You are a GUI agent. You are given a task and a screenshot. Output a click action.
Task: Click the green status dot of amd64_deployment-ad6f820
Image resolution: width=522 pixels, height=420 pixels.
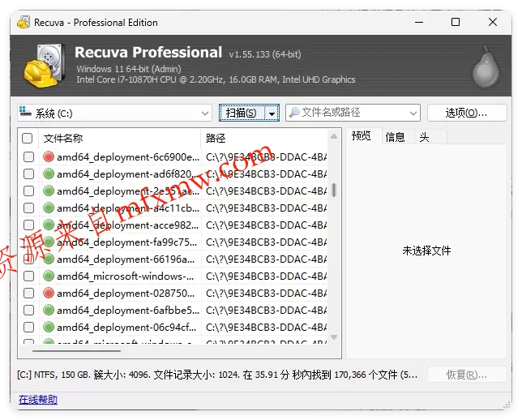click(x=49, y=174)
